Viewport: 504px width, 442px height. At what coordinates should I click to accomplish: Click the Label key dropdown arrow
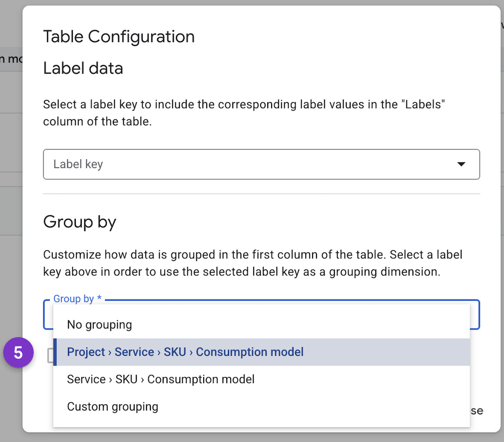coord(461,164)
